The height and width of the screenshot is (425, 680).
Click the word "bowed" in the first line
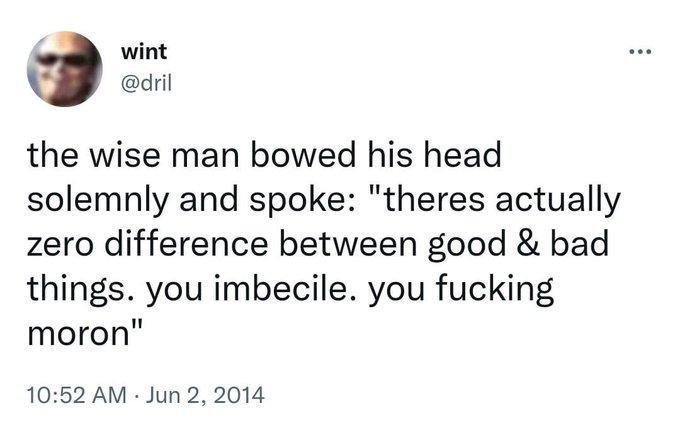pos(303,155)
